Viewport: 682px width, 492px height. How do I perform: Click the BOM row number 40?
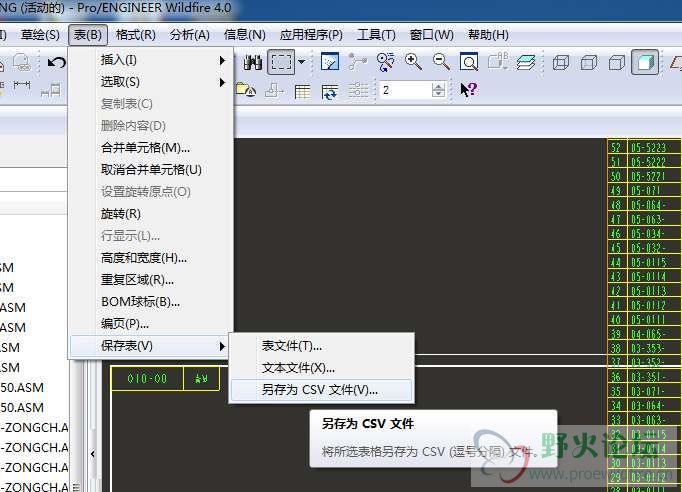point(617,320)
